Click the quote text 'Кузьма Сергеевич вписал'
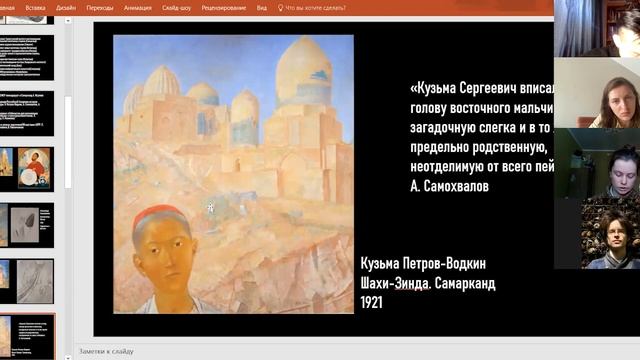640x360 pixels. (x=482, y=88)
